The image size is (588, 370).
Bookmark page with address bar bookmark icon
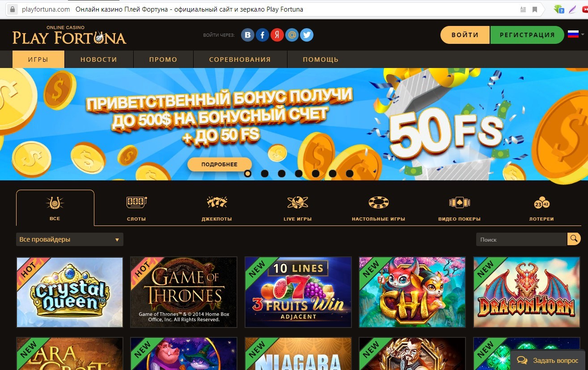[535, 9]
